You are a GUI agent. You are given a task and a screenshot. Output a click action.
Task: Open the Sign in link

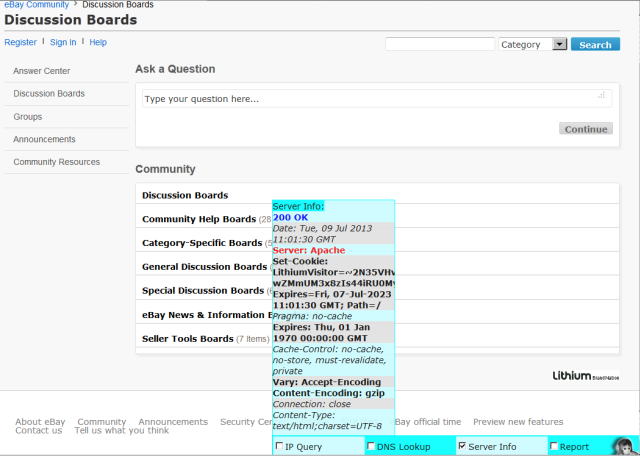(x=63, y=42)
